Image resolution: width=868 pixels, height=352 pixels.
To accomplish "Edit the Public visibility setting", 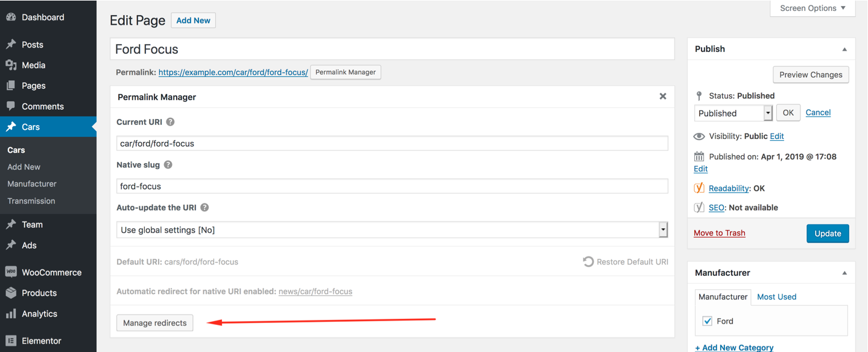I will pyautogui.click(x=777, y=136).
